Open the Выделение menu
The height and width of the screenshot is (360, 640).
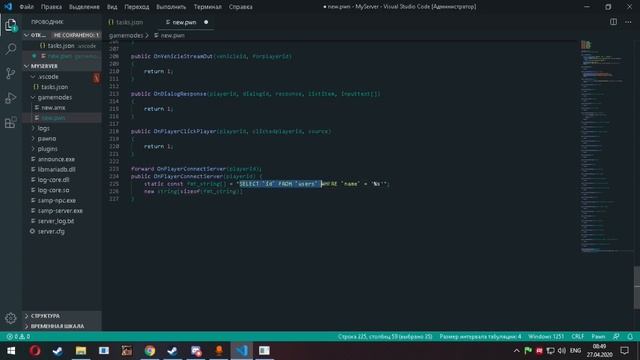coord(84,7)
